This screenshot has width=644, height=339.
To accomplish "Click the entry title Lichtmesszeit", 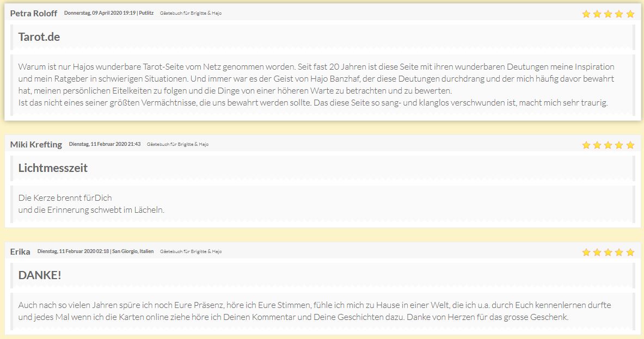I will 53,168.
